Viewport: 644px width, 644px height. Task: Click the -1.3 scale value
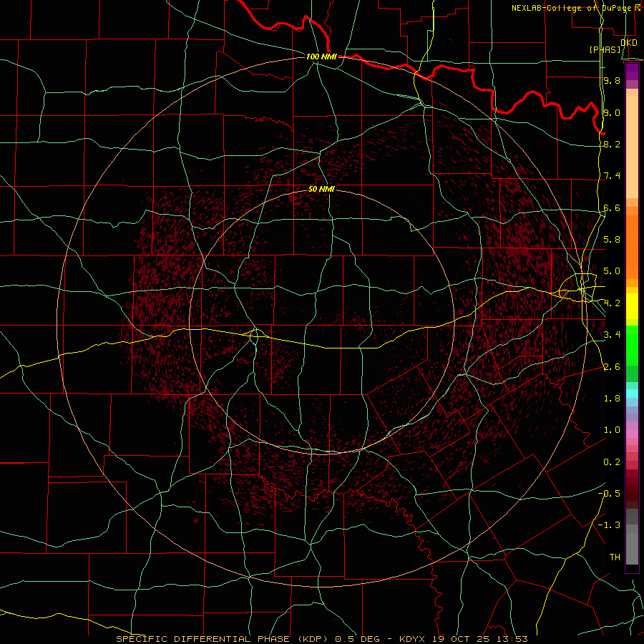point(609,525)
